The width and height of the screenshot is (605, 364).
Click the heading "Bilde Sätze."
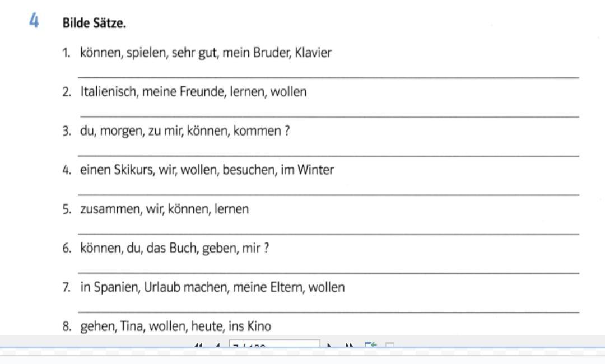94,24
